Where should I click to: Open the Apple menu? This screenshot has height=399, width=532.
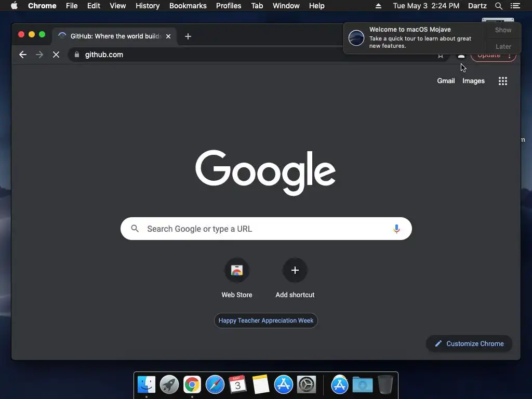click(14, 6)
